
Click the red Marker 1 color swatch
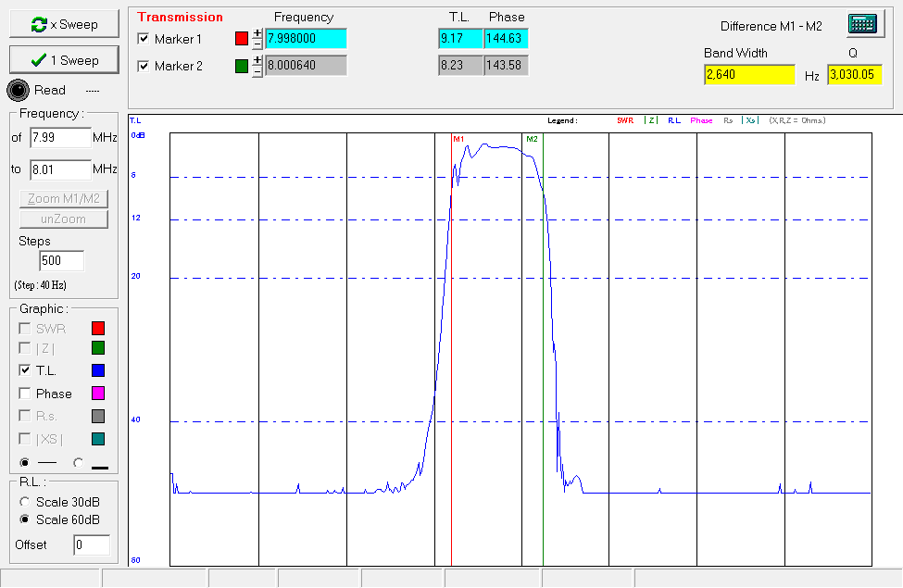[x=242, y=39]
